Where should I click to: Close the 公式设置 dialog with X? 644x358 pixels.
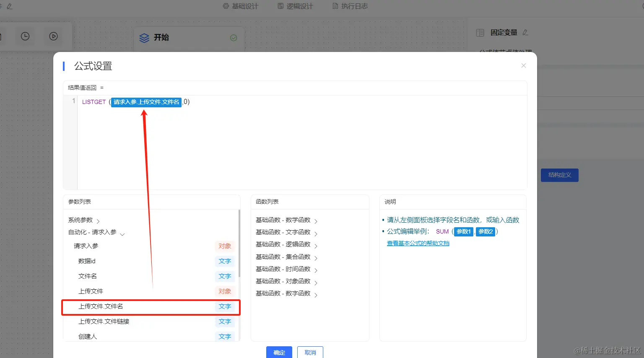523,65
